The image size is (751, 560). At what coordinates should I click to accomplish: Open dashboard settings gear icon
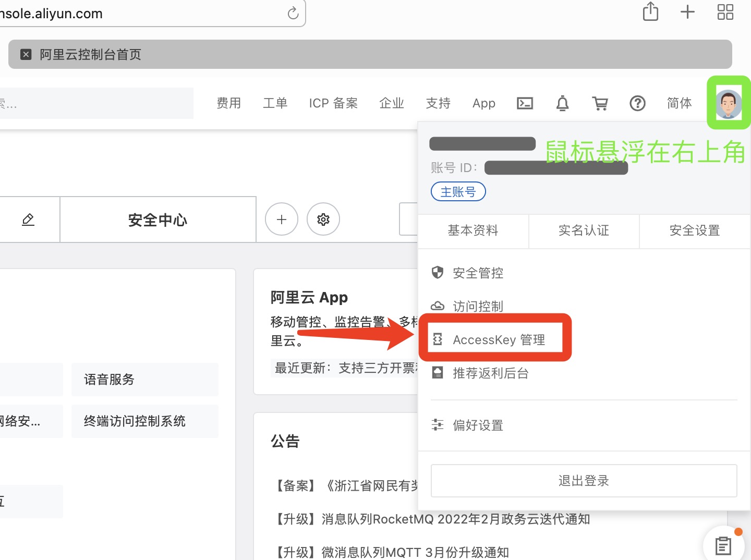coord(323,220)
